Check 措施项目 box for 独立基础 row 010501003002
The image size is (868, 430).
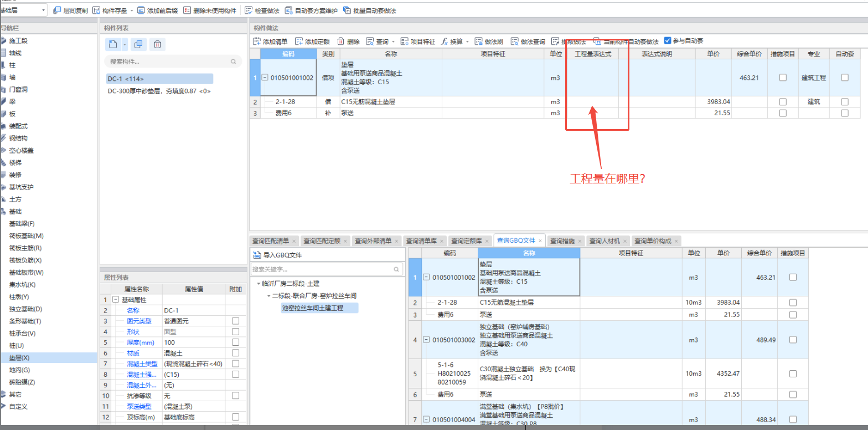pyautogui.click(x=793, y=340)
